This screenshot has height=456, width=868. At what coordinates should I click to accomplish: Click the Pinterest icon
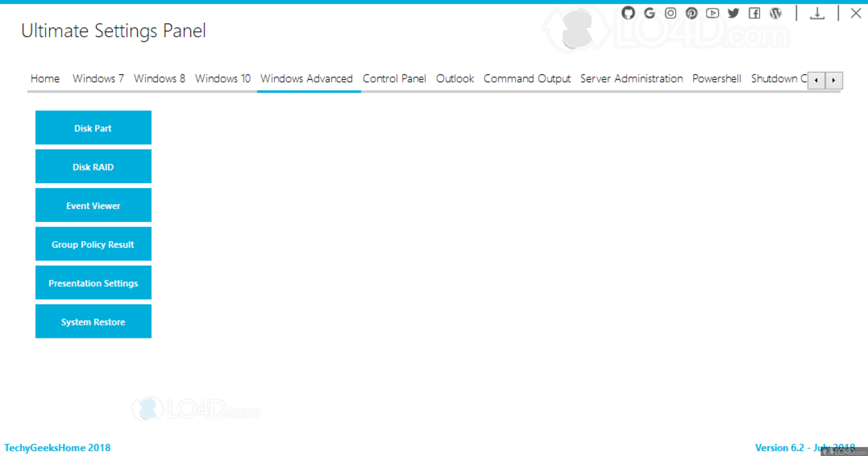(x=692, y=13)
